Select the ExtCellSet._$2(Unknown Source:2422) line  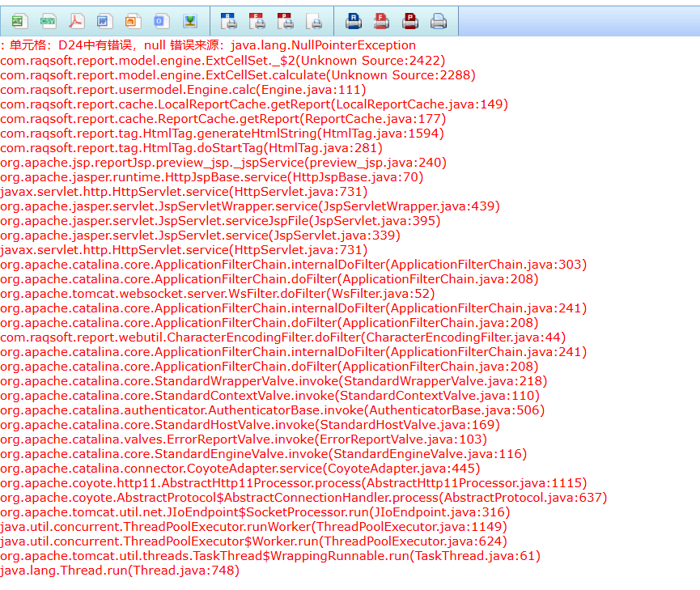223,61
